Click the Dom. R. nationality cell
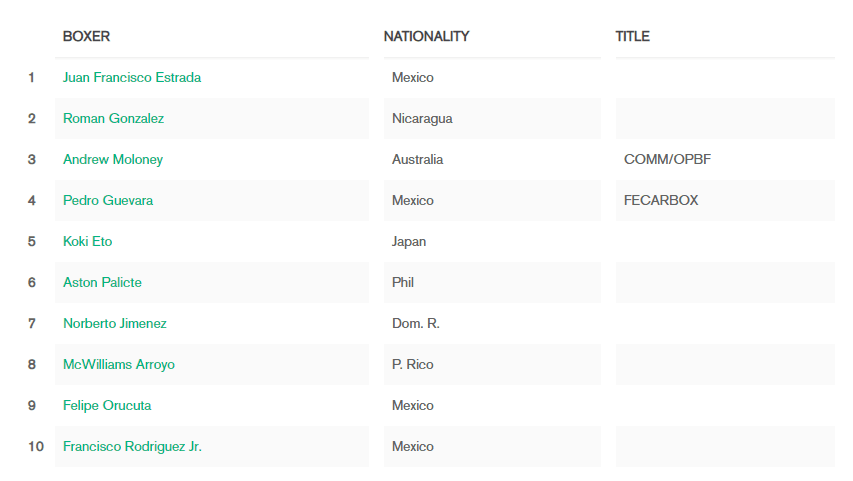 [x=416, y=323]
